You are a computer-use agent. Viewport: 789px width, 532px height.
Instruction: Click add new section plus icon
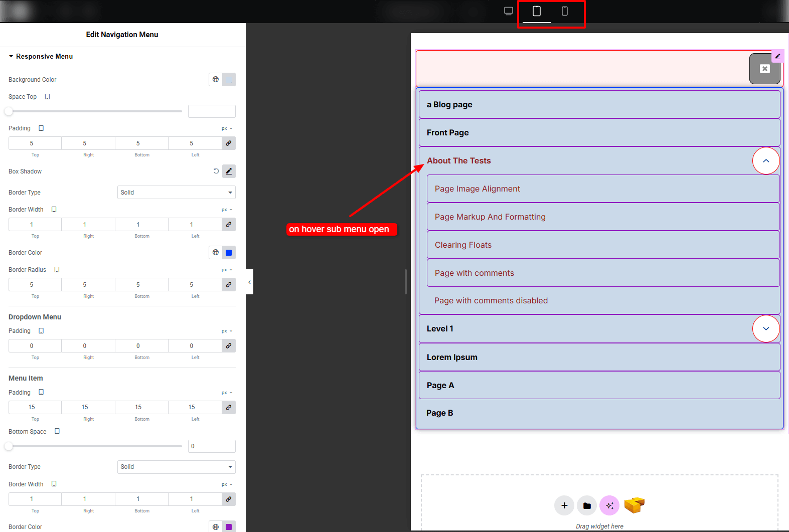[564, 505]
